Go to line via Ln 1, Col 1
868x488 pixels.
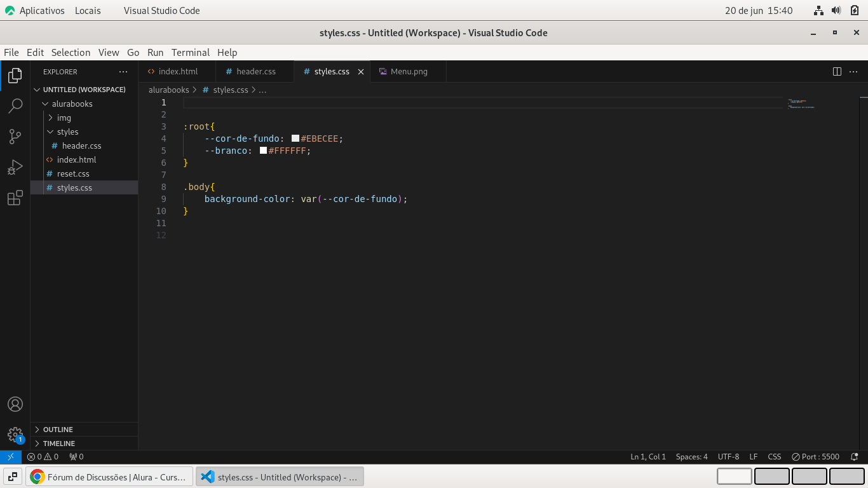[x=648, y=457]
